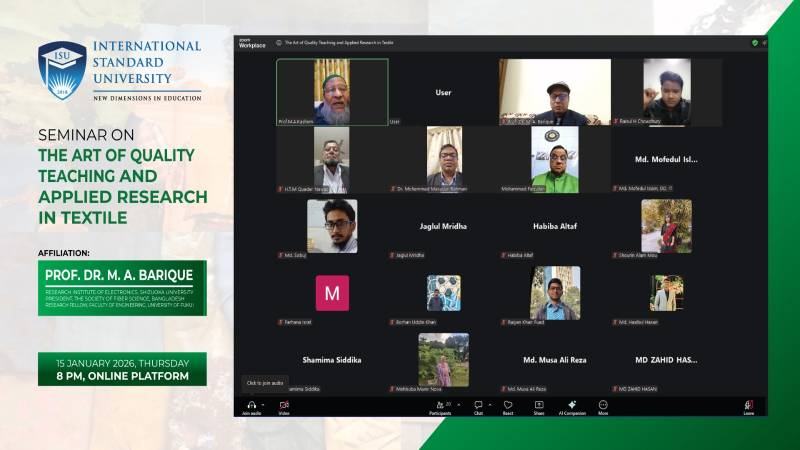Click the Zoom Workplace logo
800x450 pixels.
252,43
